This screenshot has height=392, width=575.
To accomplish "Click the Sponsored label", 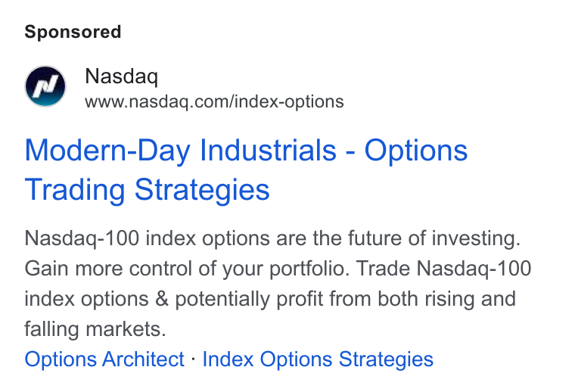I will pyautogui.click(x=73, y=32).
